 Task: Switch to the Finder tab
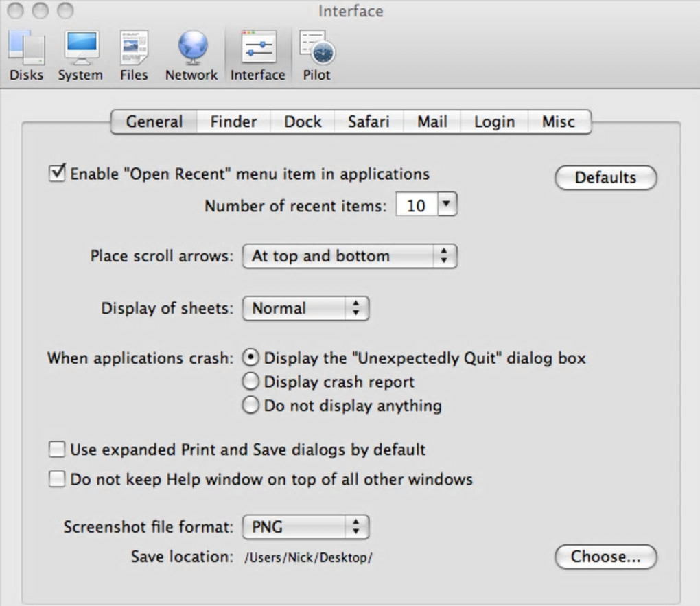click(x=233, y=121)
